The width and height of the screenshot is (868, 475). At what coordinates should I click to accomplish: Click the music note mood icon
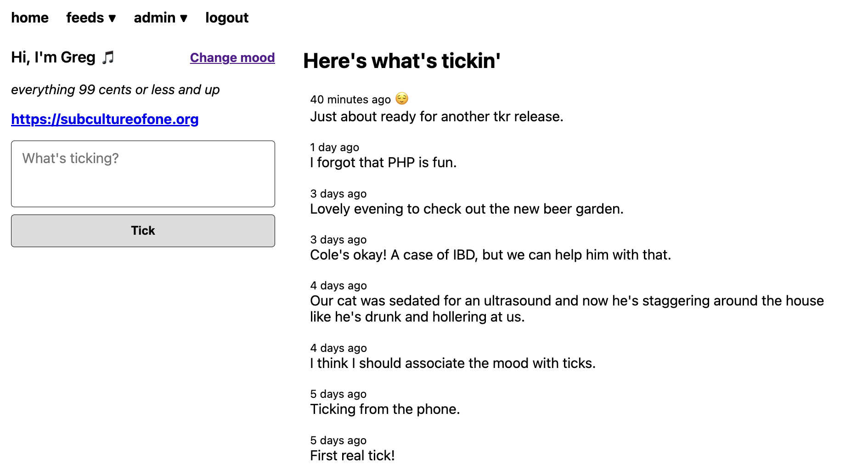[x=108, y=57]
